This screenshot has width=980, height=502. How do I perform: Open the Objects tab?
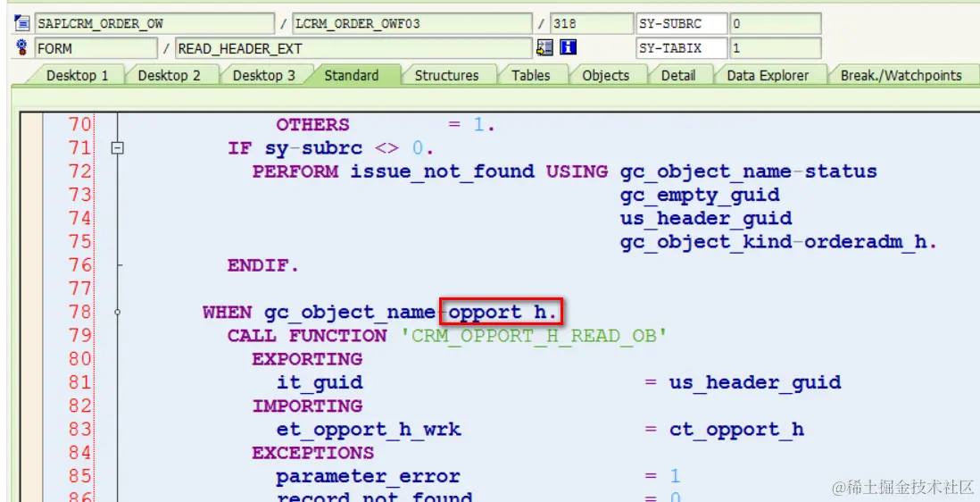click(606, 76)
